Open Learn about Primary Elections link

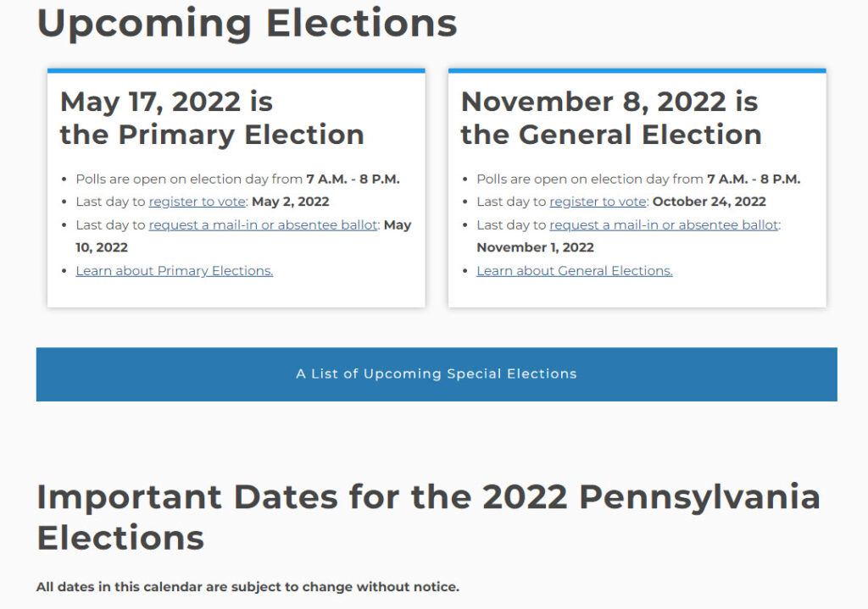click(175, 271)
